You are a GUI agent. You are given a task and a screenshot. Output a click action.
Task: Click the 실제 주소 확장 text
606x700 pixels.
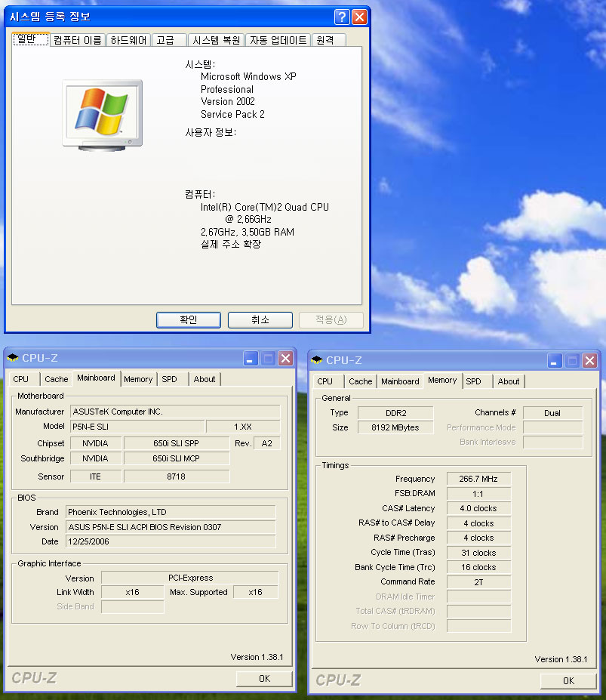point(231,244)
